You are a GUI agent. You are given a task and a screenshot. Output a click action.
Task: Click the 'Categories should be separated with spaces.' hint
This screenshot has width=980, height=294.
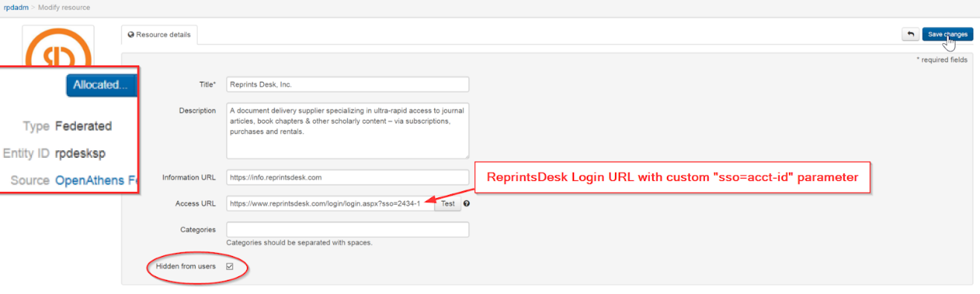pyautogui.click(x=299, y=243)
